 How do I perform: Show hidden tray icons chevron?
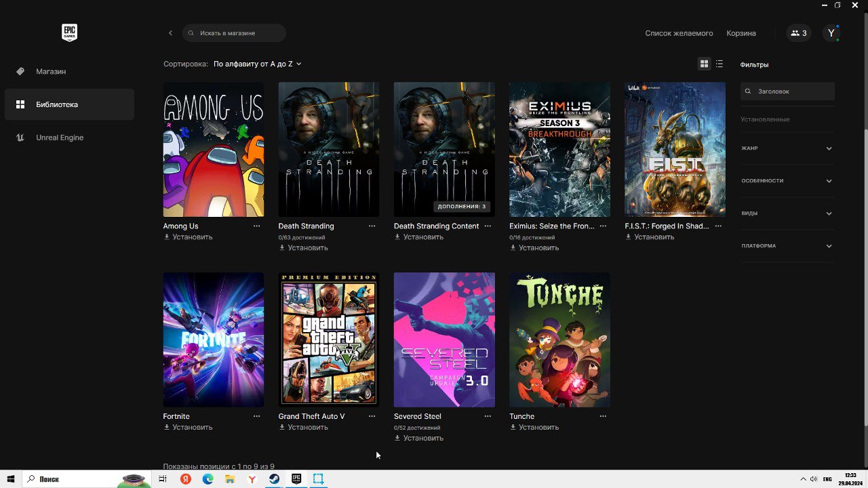(803, 479)
